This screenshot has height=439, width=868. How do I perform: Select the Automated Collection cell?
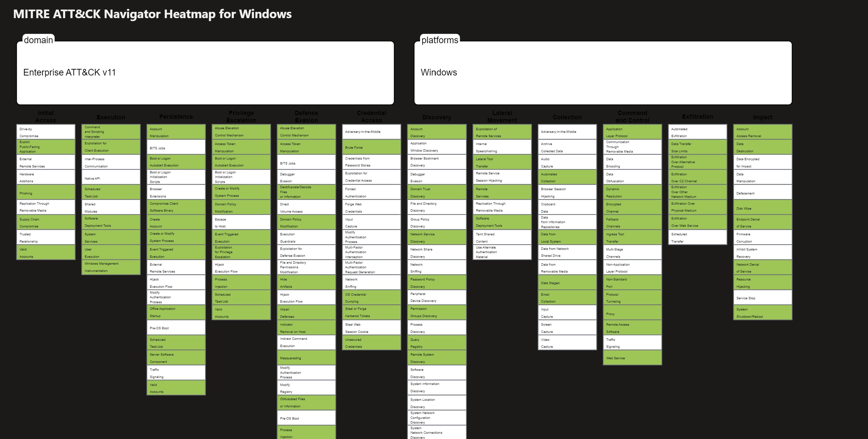(x=567, y=177)
